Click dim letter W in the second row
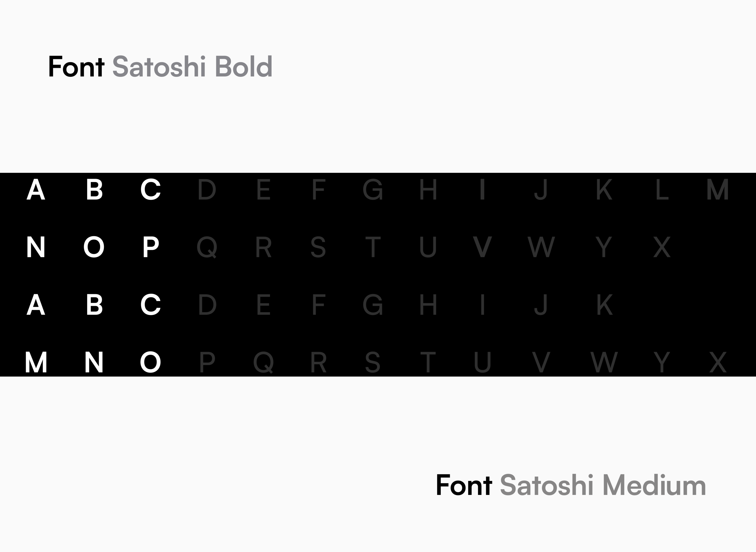Screen dimensions: 756x552 [541, 247]
